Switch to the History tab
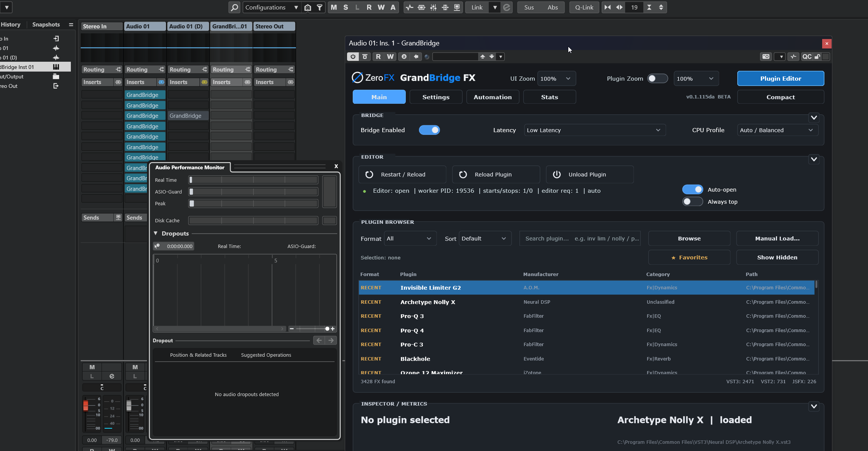 click(x=10, y=24)
